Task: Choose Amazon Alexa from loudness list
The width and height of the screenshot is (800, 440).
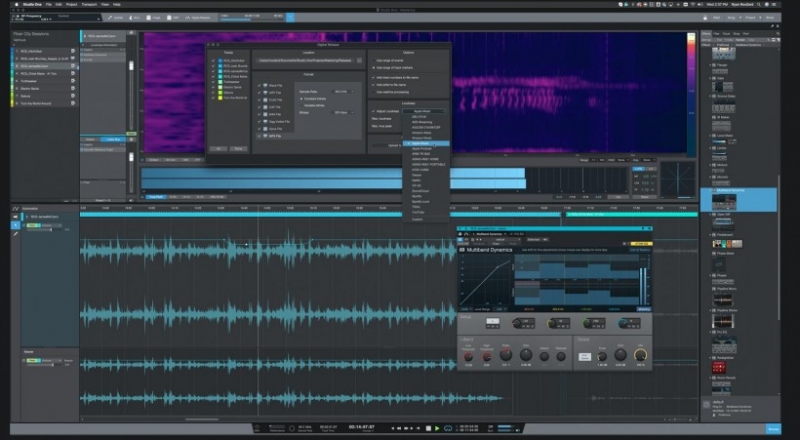Action: [x=421, y=133]
